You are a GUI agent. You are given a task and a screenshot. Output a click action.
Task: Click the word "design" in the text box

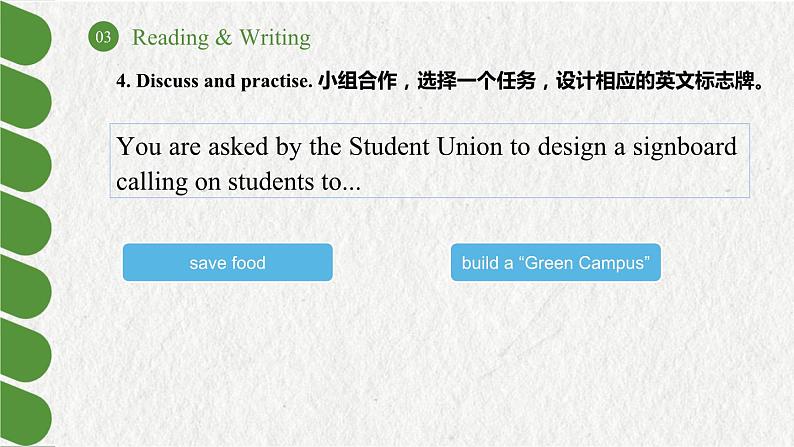pyautogui.click(x=572, y=148)
